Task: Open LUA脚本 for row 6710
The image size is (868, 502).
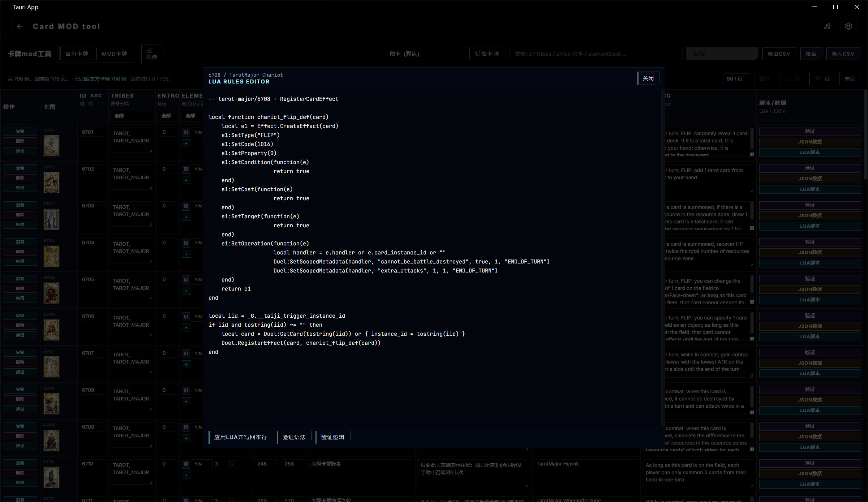Action: [x=810, y=484]
